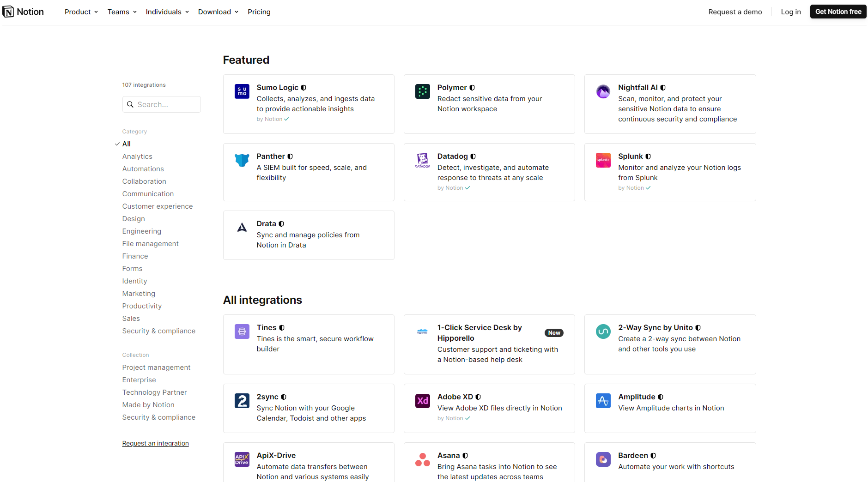This screenshot has width=868, height=482.
Task: Open the Splunk app icon
Action: [x=603, y=160]
